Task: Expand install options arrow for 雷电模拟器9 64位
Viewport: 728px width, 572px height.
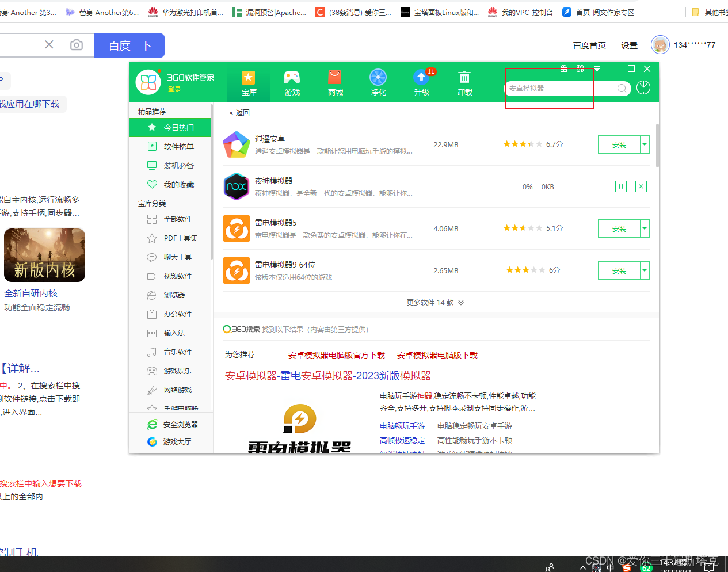Action: point(645,270)
